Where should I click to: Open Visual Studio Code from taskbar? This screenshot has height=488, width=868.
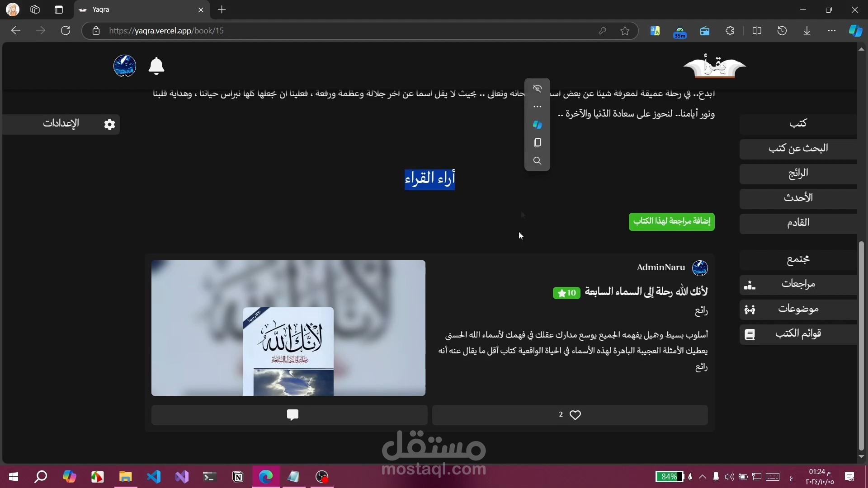click(x=154, y=477)
